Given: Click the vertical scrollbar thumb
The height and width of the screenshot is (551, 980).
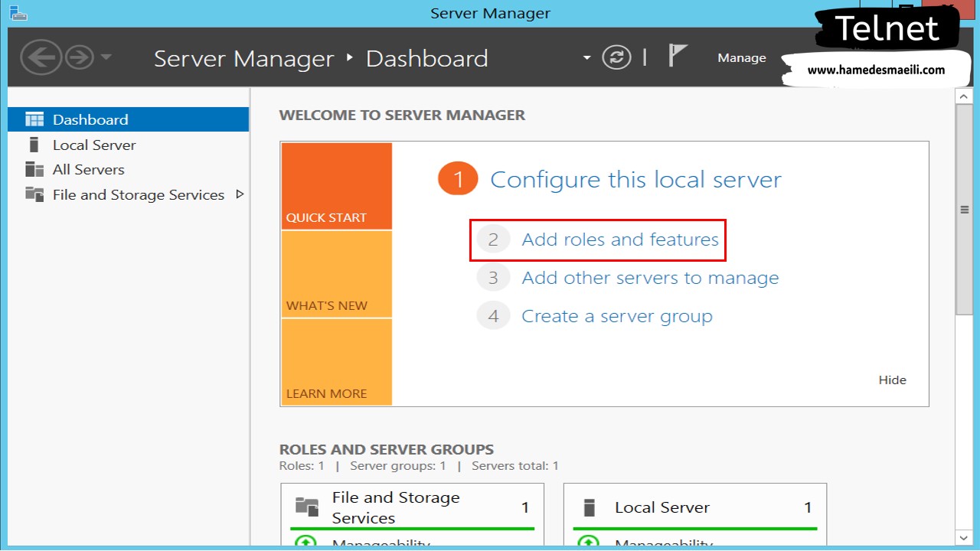Looking at the screenshot, I should pos(964,209).
